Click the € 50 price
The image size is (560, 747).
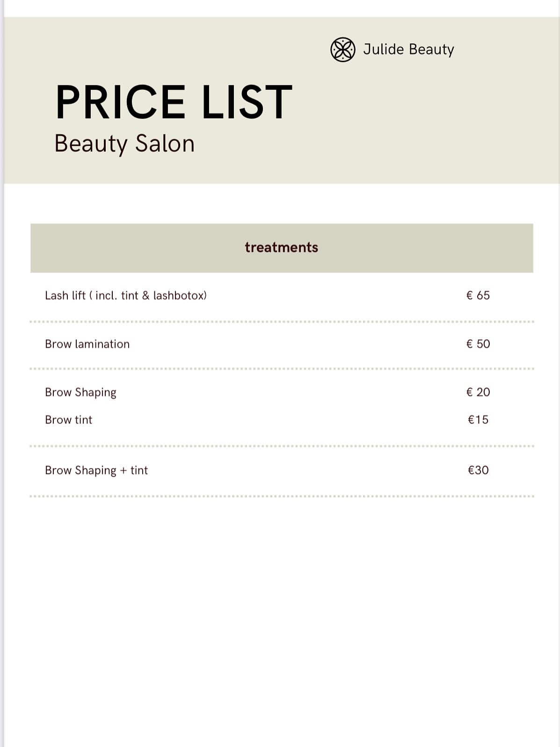(478, 344)
